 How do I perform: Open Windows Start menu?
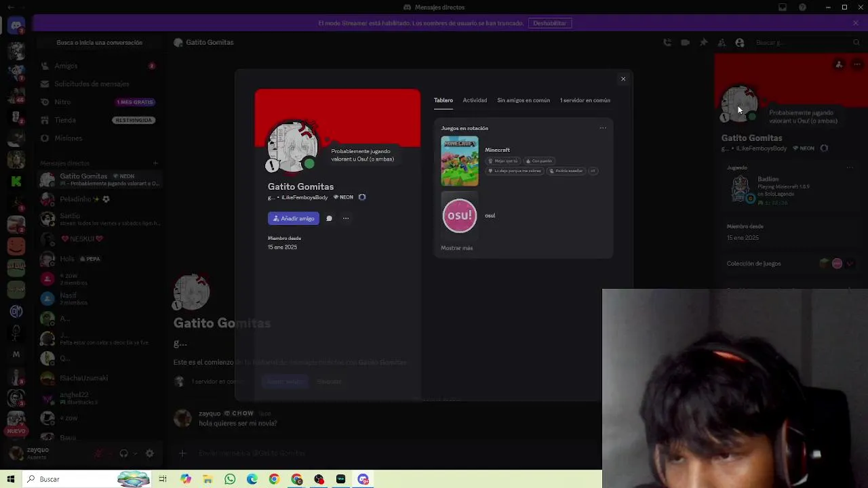(x=11, y=479)
